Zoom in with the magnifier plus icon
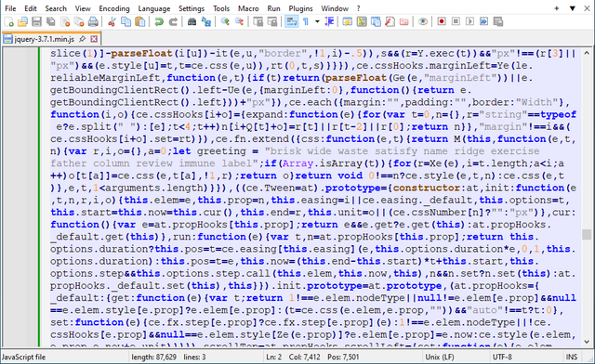Screen dimensions: 595x364 tap(225, 21)
